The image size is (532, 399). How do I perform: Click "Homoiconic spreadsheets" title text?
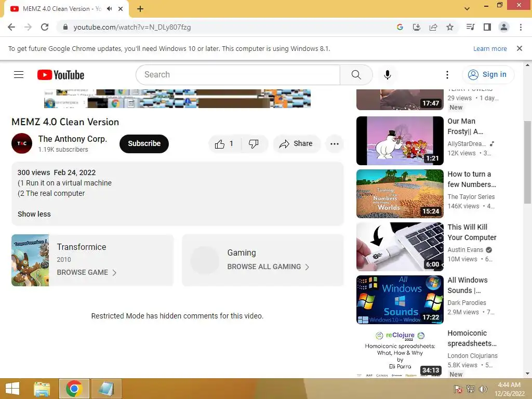(472, 338)
